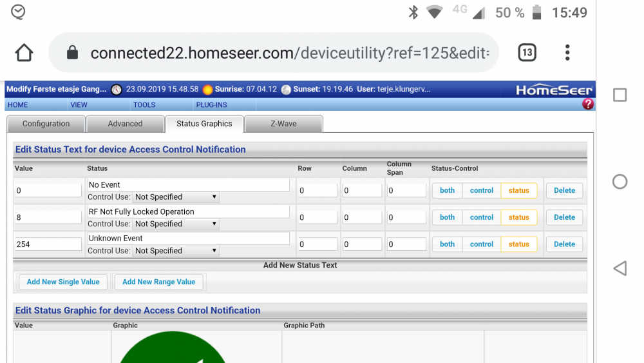Viewport: 644px width, 363px height.
Task: Edit Row field for No Event
Action: (x=317, y=190)
